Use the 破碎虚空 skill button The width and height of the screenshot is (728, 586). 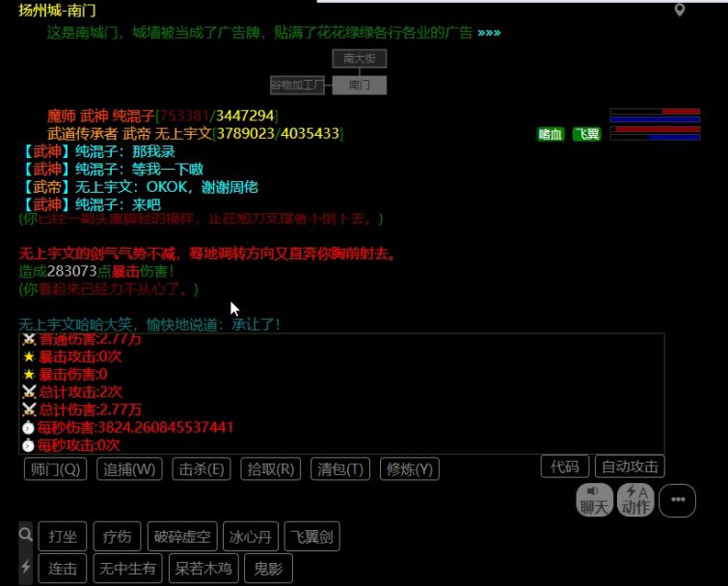coord(182,536)
